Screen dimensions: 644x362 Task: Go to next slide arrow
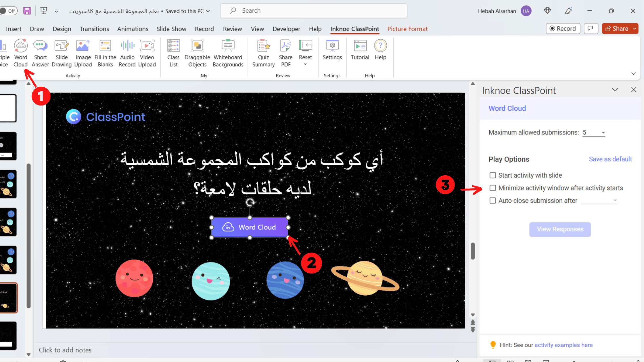pos(473,330)
